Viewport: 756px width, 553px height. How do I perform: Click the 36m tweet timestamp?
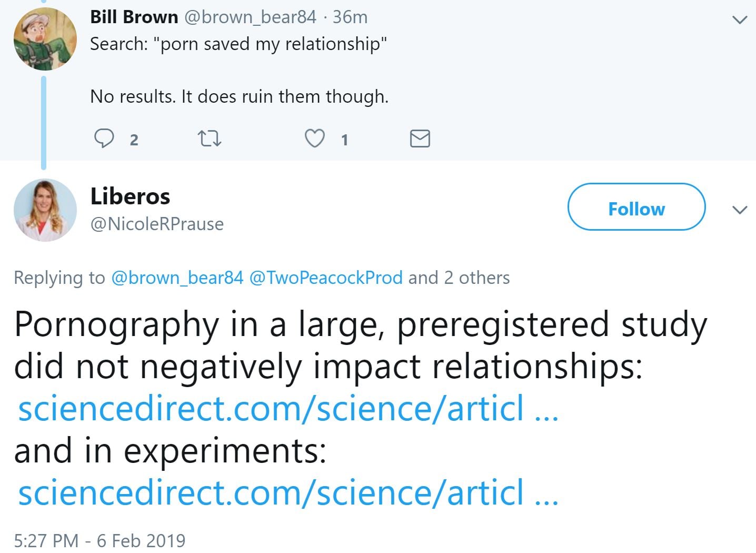(350, 17)
